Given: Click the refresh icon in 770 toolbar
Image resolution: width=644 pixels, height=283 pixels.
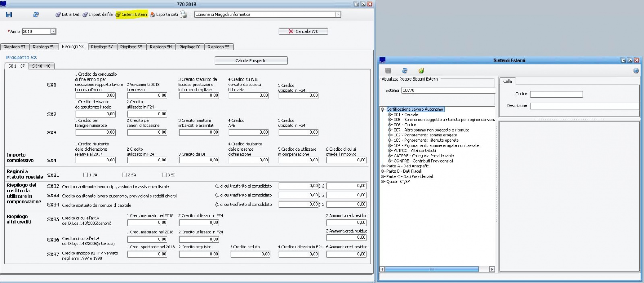Looking at the screenshot, I should [36, 14].
